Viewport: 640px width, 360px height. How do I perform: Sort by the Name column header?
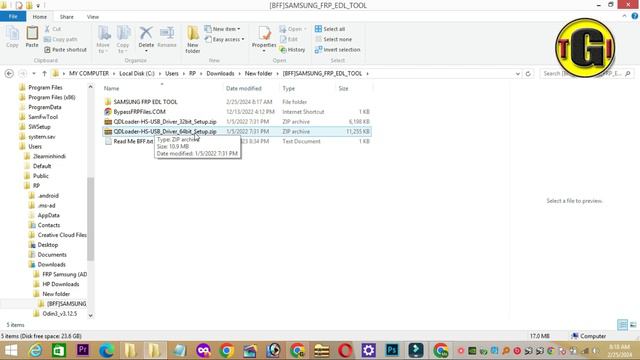point(162,88)
